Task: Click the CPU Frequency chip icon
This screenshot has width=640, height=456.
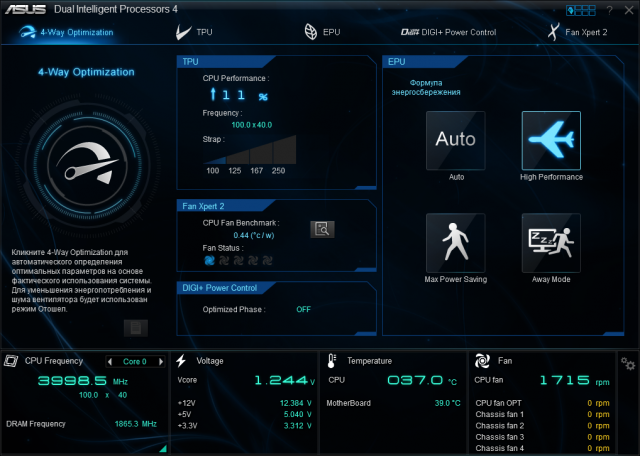Action: click(11, 361)
